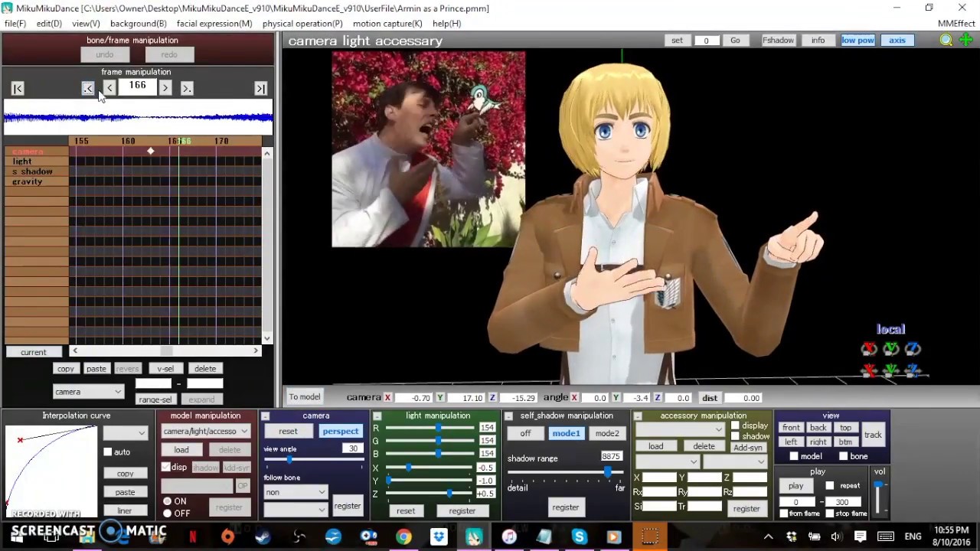The height and width of the screenshot is (551, 980).
Task: Click the volume speaker tray icon
Action: coord(836,536)
